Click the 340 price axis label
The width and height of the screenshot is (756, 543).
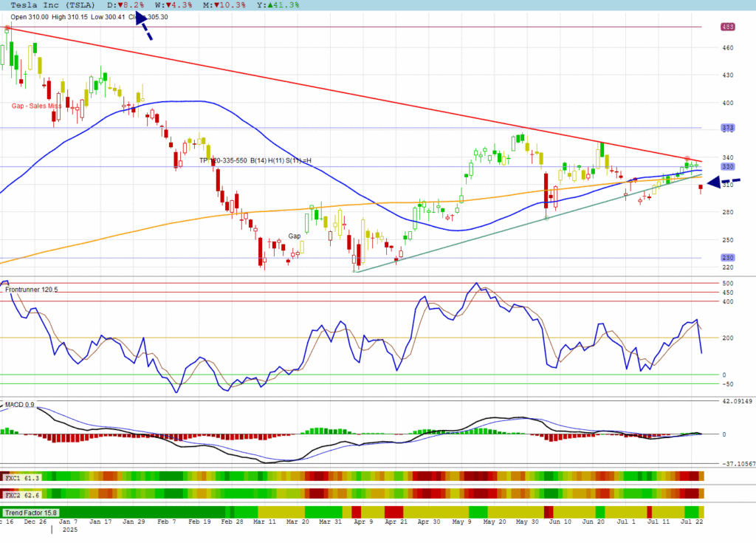[x=727, y=157]
